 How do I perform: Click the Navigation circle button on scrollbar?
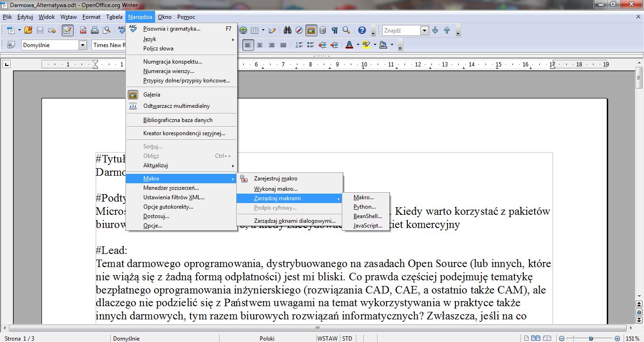pos(639,312)
